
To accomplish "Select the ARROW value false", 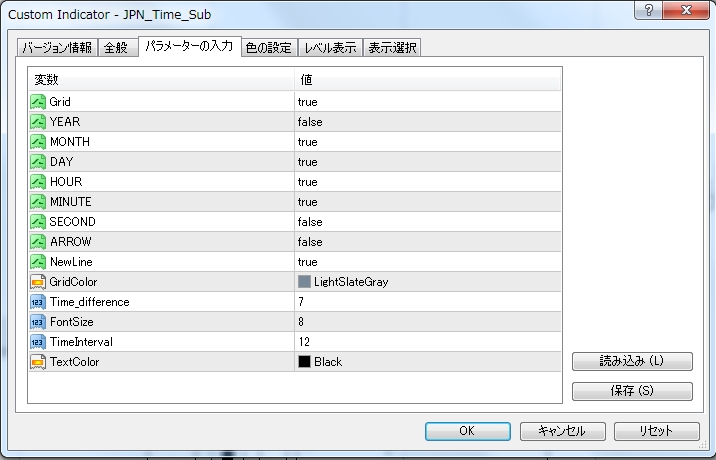I will click(310, 242).
